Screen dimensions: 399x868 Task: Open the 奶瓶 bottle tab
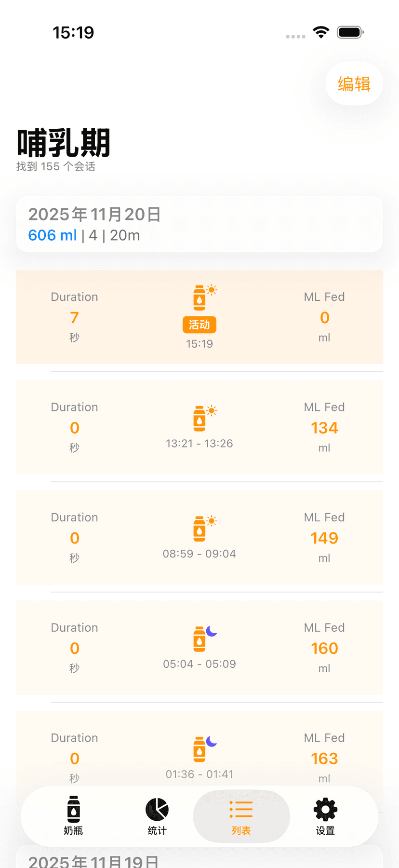point(73,816)
